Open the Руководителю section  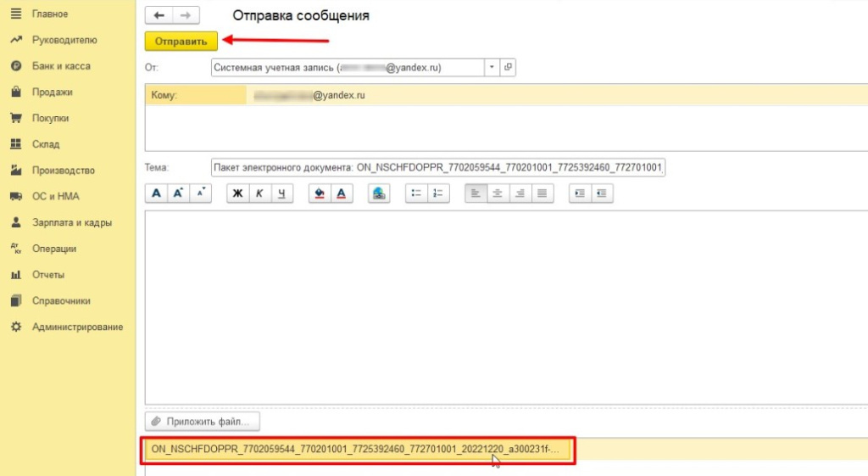coord(64,40)
